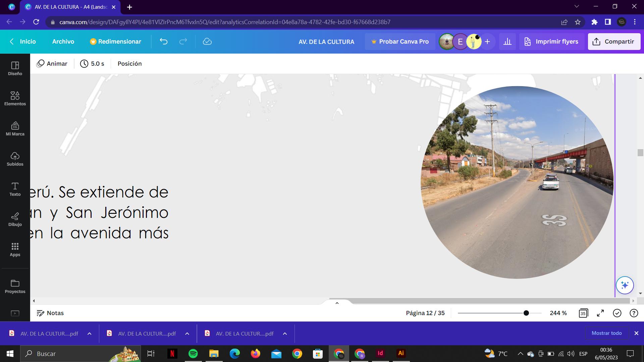Open the Apps sidebar panel
Viewport: 644px width, 362px height.
[x=15, y=249]
